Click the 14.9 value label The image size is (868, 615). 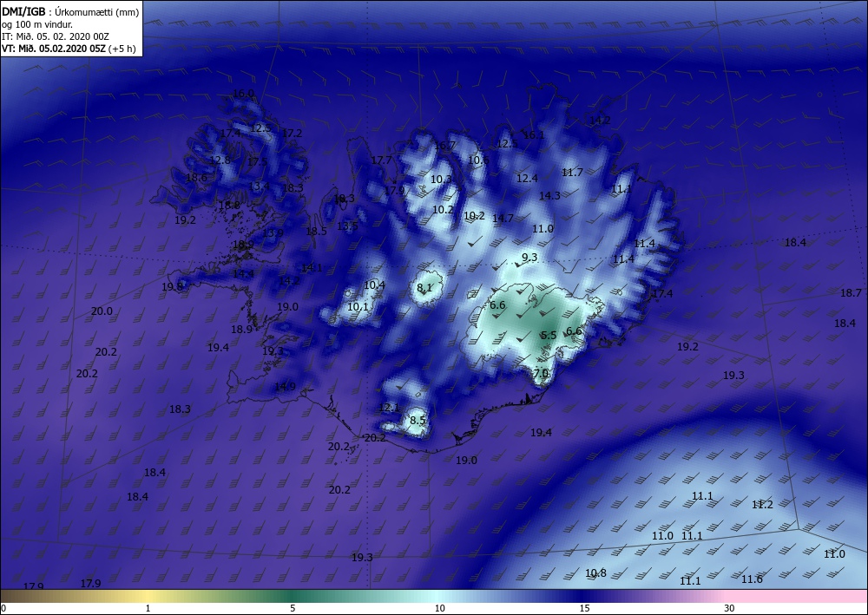tap(285, 387)
